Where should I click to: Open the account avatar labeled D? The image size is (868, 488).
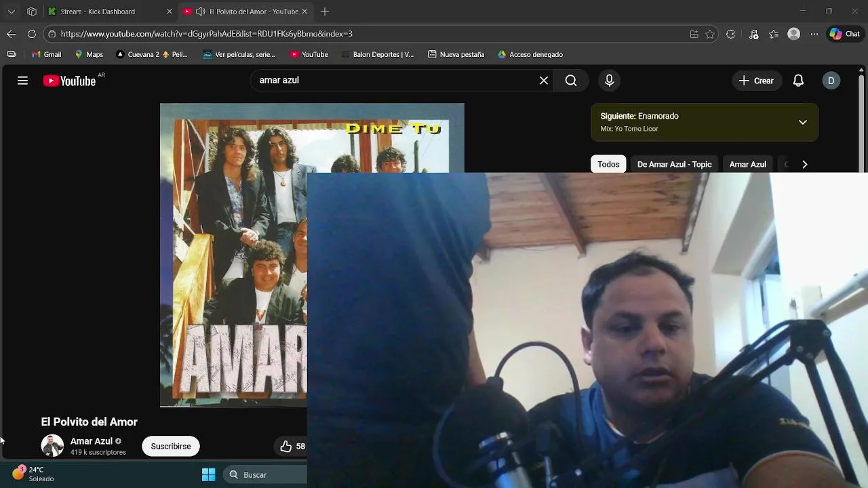pos(831,81)
